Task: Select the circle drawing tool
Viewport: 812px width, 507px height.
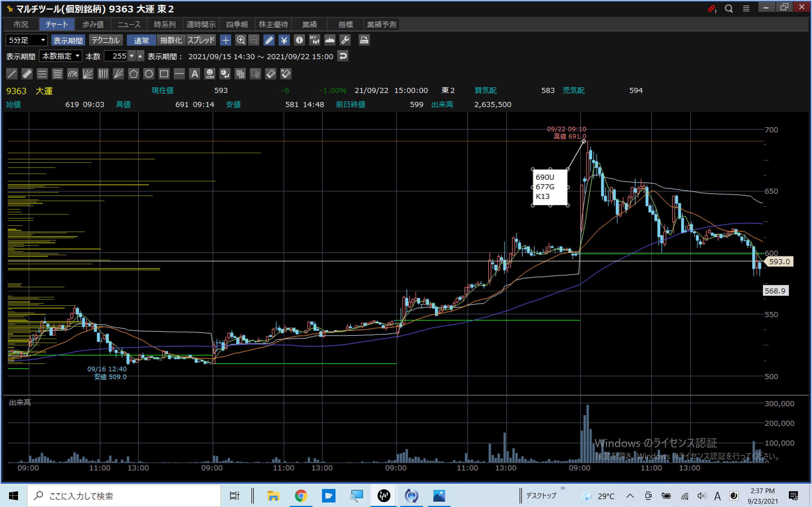Action: 149,74
